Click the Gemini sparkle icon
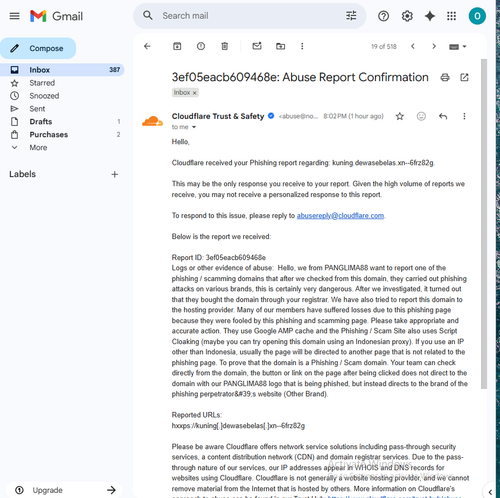This screenshot has width=500, height=498. (x=430, y=16)
